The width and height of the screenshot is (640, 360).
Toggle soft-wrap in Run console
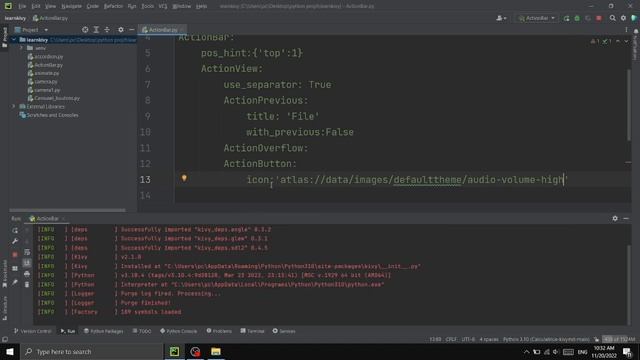point(27,252)
